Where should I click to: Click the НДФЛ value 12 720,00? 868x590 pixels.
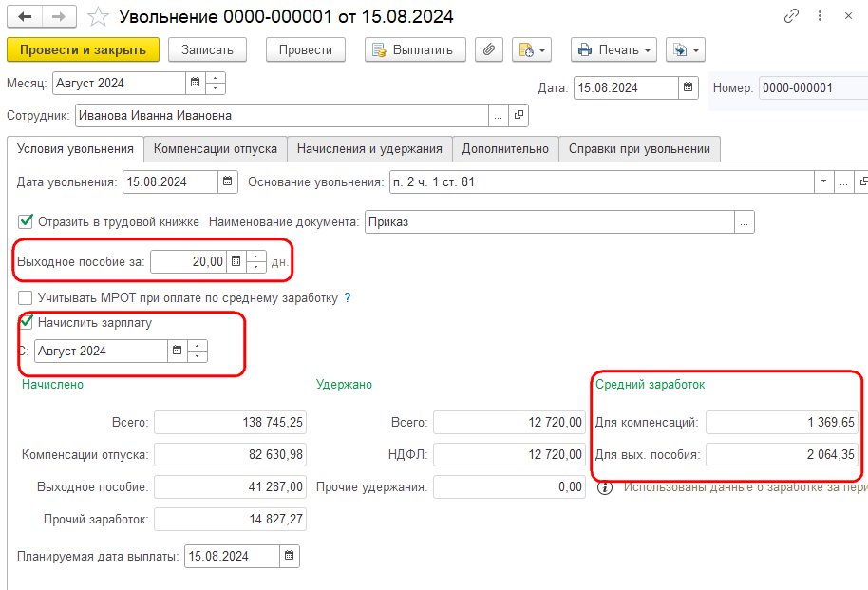click(x=509, y=454)
